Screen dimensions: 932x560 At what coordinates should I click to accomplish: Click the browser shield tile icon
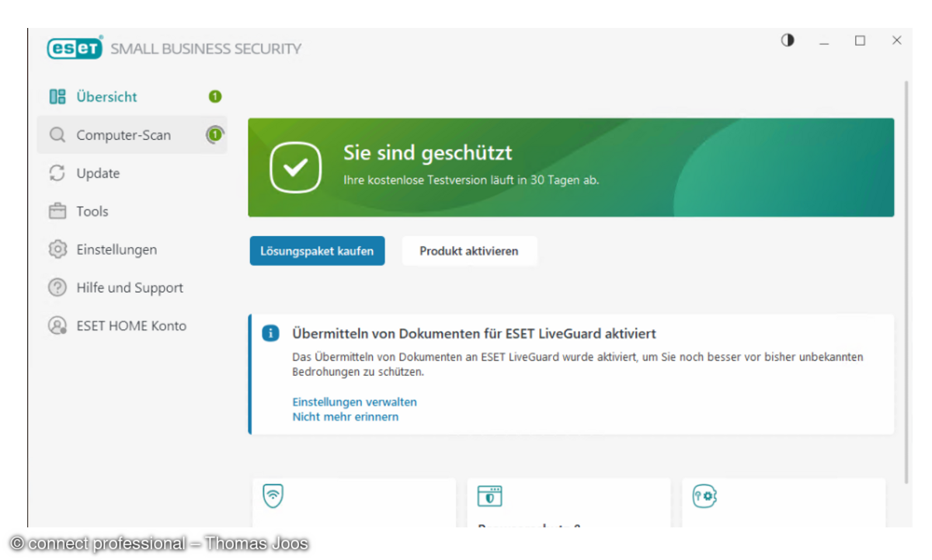489,496
